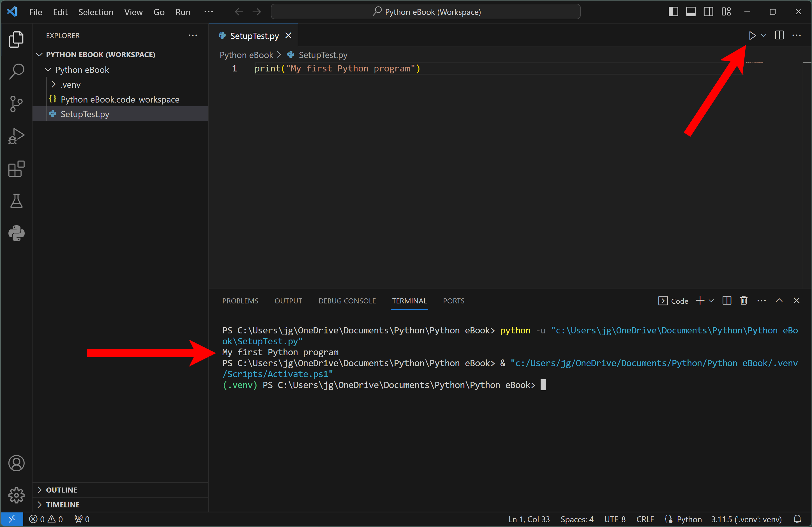812x527 pixels.
Task: Open Source Control view
Action: tap(16, 104)
